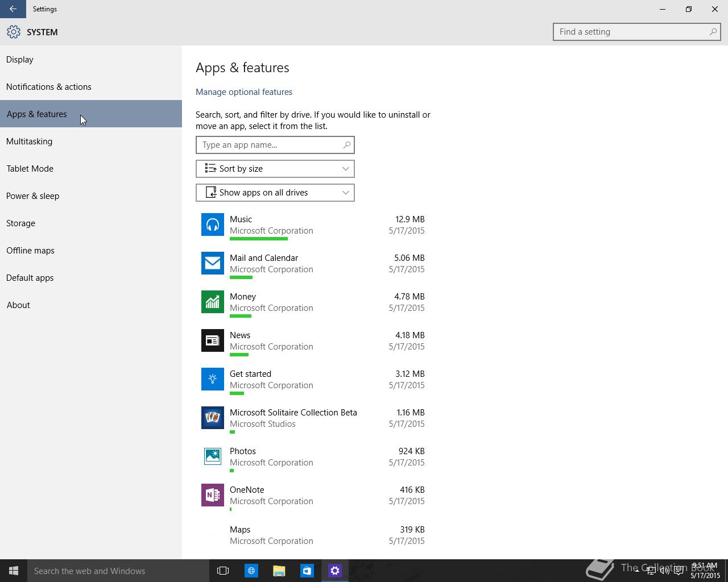Click the Photos app icon
The image size is (728, 582).
click(213, 456)
